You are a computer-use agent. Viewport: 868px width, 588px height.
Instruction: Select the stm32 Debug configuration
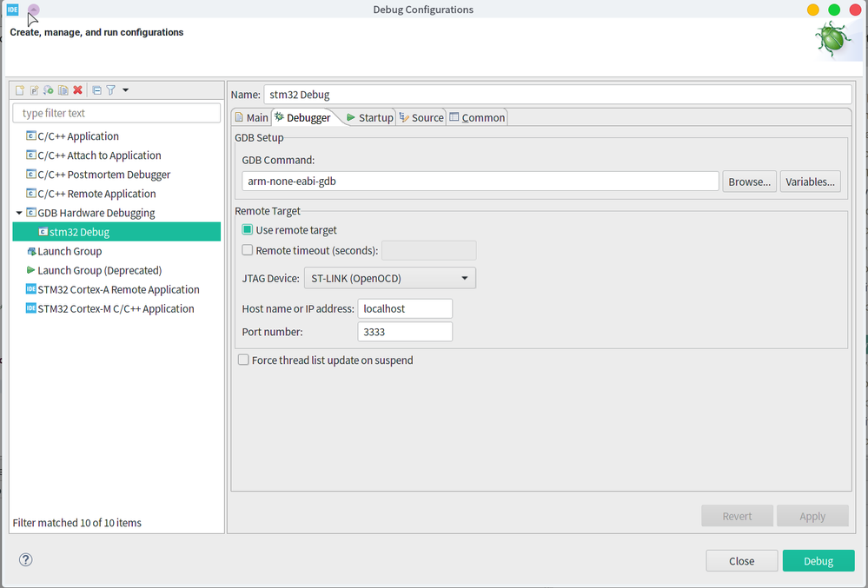coord(116,232)
